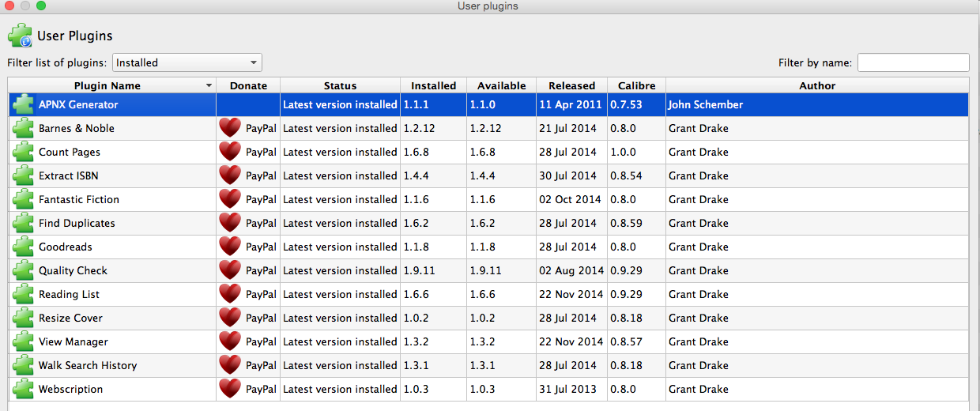Click the Extract ISBN status cell
This screenshot has width=980, height=411.
coord(340,175)
